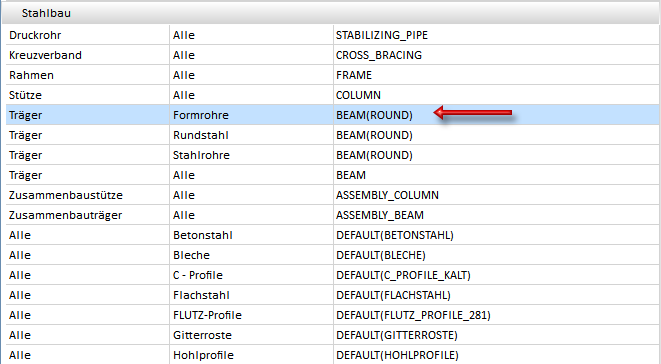Image resolution: width=661 pixels, height=364 pixels.
Task: Select the BEAM(ROUND) value beside Rundstahl
Action: pos(496,135)
